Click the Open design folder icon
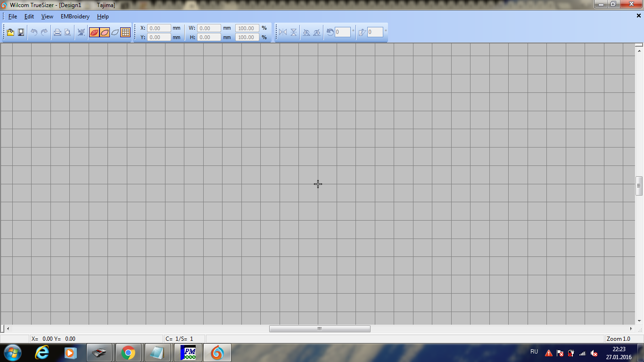 10,33
